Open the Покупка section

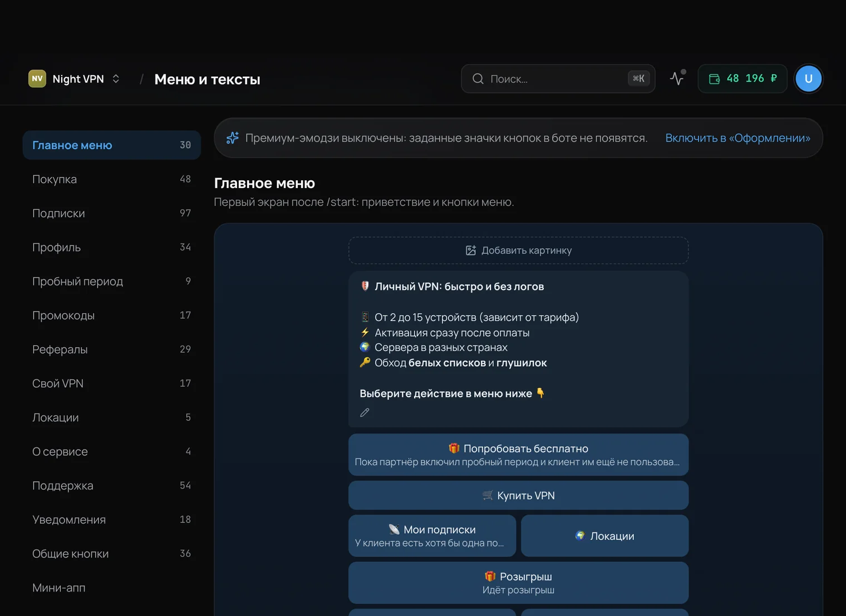112,179
